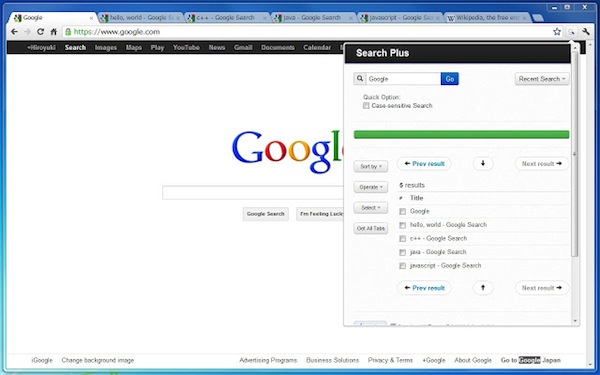
Task: Tick the 'javascript - Google Search' checkbox
Action: point(402,266)
